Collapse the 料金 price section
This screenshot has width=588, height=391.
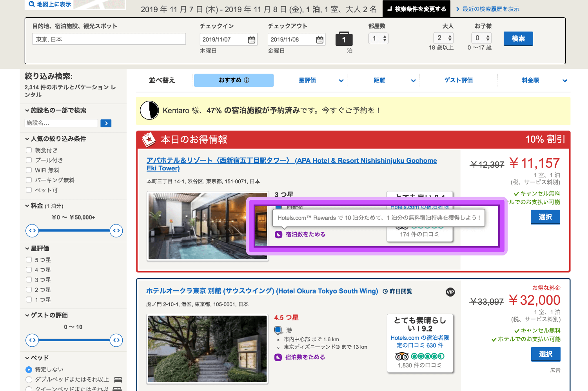(44, 206)
